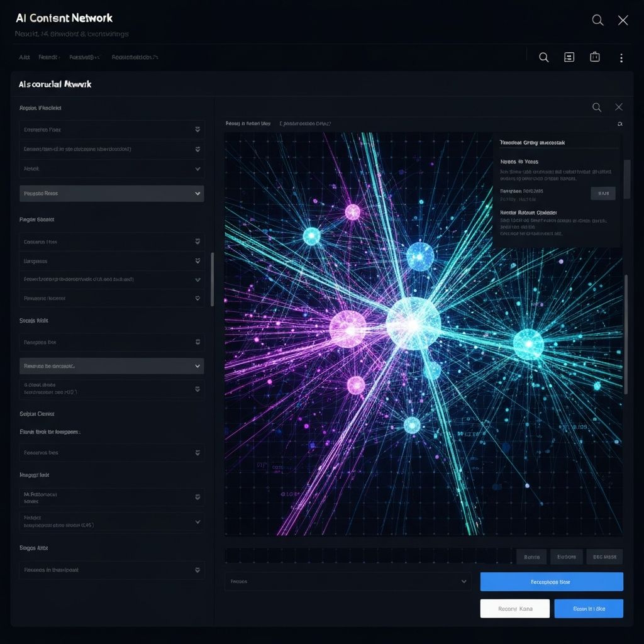The height and width of the screenshot is (644, 644).
Task: Click the search icon inside the network viewer panel
Action: (x=596, y=107)
